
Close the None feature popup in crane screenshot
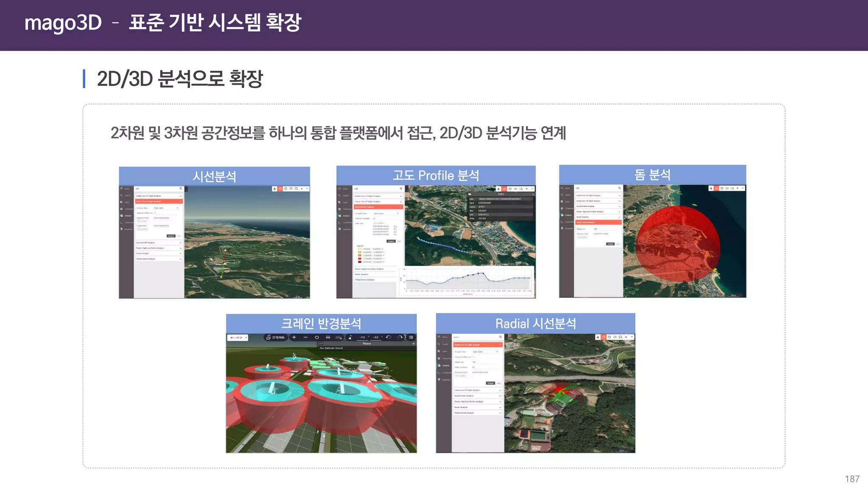[413, 344]
